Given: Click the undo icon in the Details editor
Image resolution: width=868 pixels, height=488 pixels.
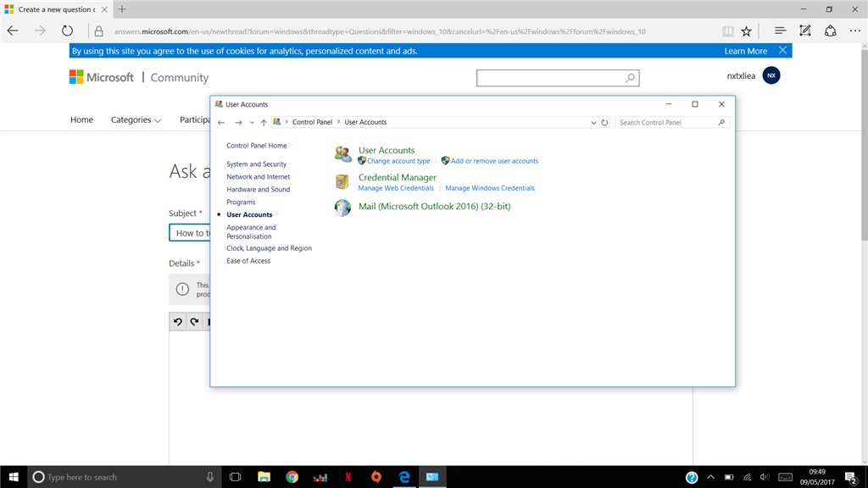Looking at the screenshot, I should pos(178,321).
